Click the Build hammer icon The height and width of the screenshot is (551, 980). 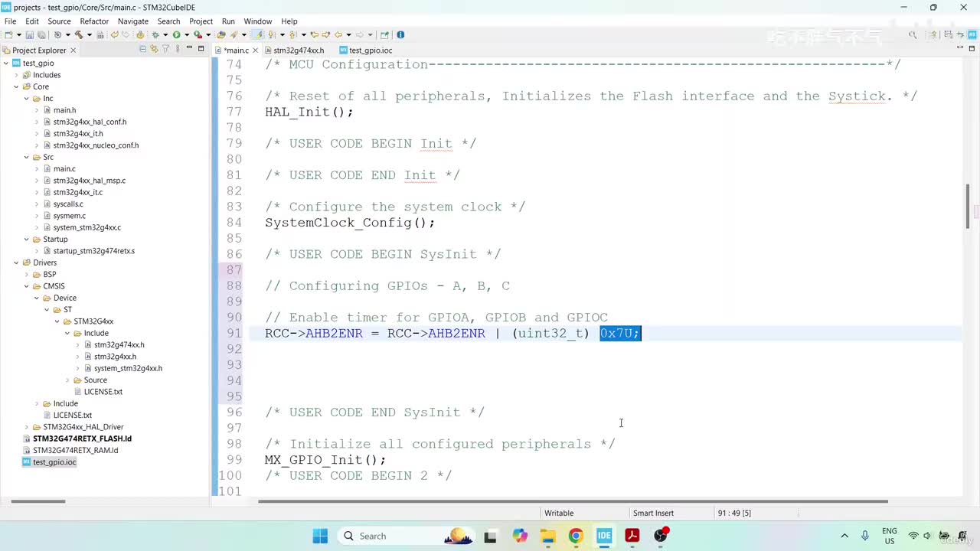pyautogui.click(x=78, y=34)
